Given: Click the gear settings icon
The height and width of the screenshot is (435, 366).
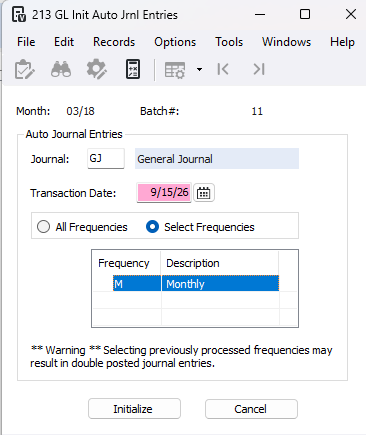Looking at the screenshot, I should 96,69.
